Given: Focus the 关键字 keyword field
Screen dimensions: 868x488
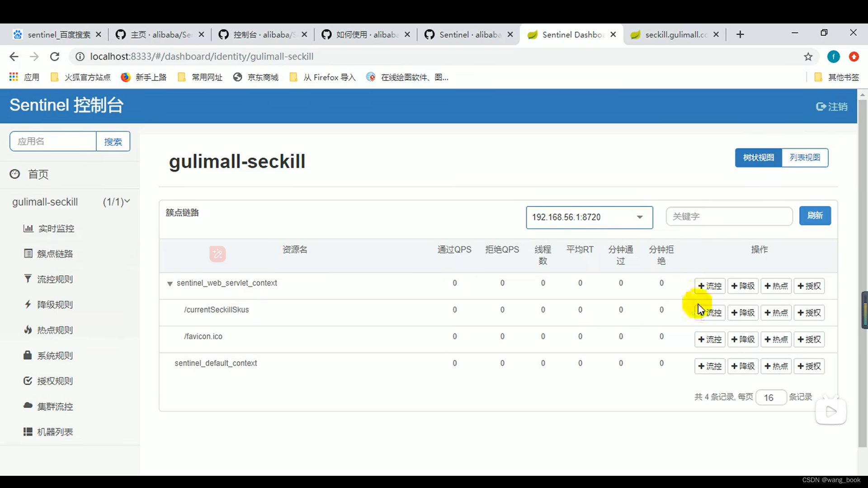Looking at the screenshot, I should [729, 216].
